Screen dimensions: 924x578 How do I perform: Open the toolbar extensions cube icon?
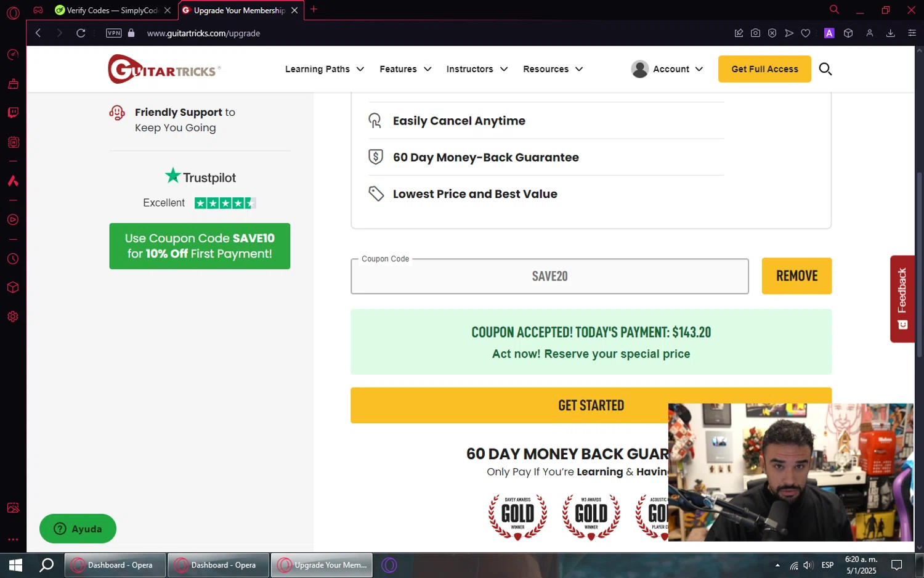pos(848,33)
